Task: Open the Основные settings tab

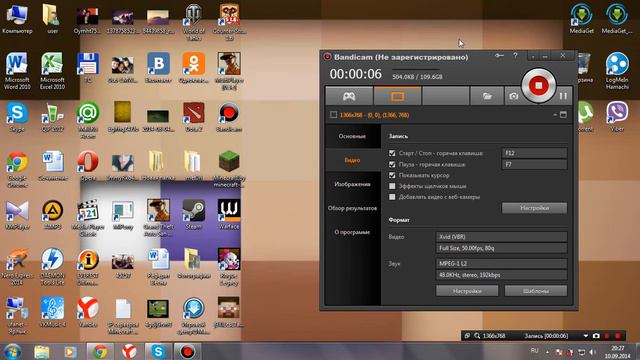Action: [x=352, y=136]
